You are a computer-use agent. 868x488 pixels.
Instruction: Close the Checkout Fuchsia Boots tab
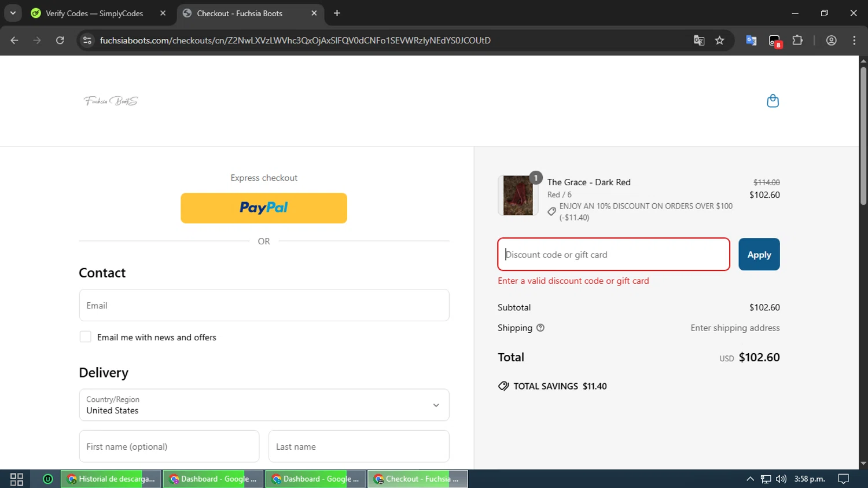click(x=314, y=13)
